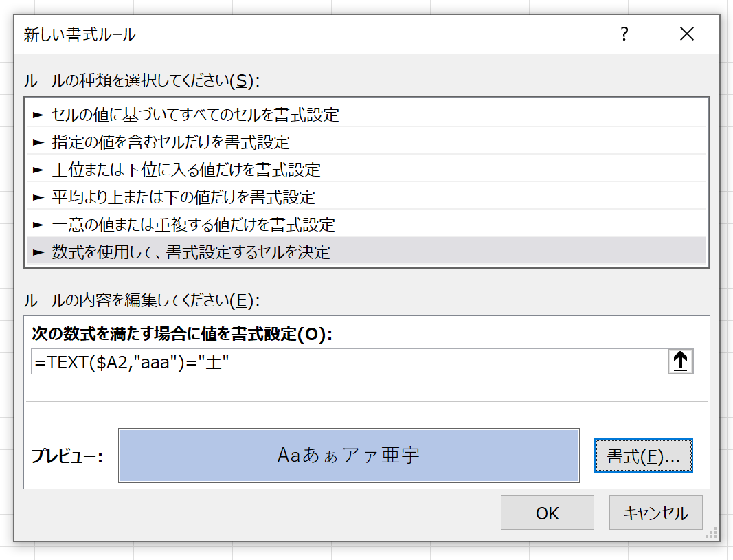
Task: Click the 新しい書式ルール title bar text
Action: [x=80, y=34]
